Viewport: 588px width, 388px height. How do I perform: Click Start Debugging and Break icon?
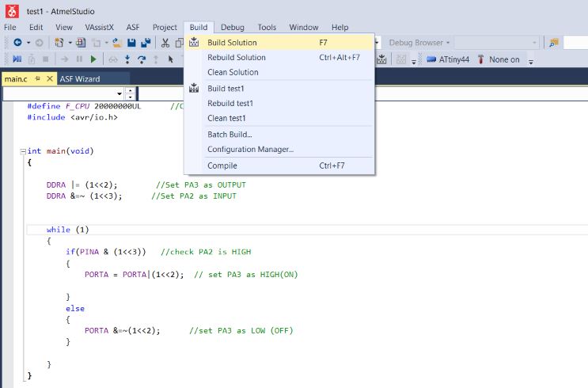[x=17, y=59]
